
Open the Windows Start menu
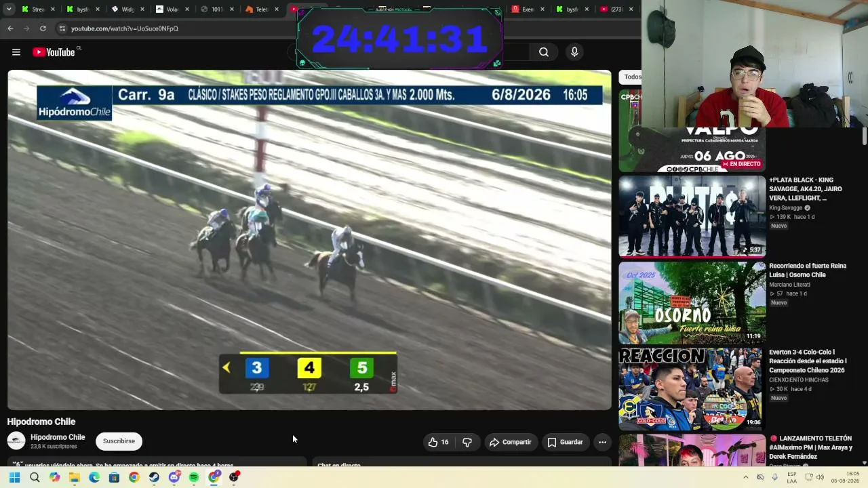14,477
